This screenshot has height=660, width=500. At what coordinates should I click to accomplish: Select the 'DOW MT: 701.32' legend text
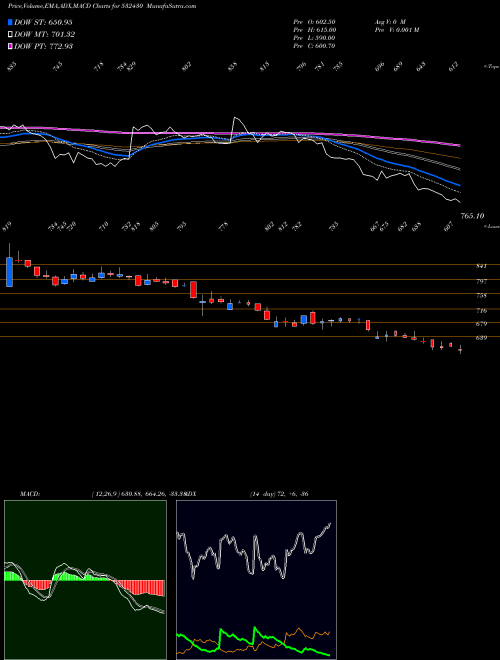coord(45,35)
